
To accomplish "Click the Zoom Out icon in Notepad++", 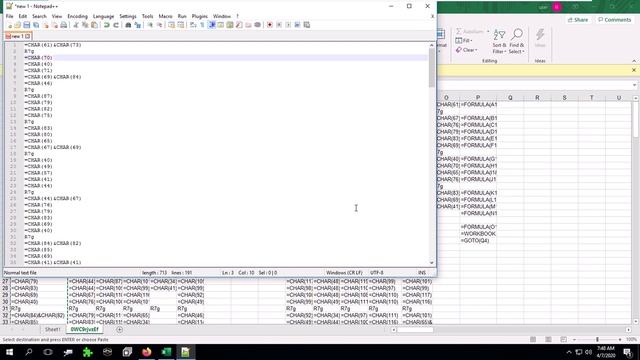I will click(x=159, y=25).
